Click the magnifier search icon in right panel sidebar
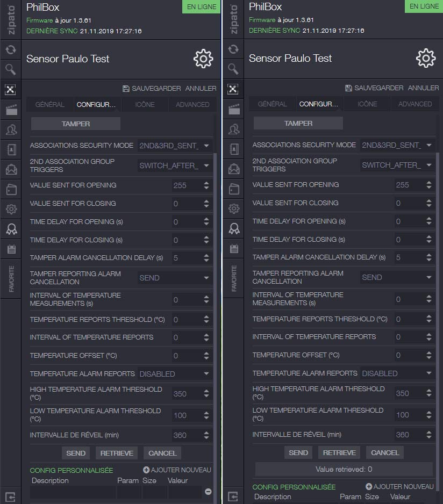 (233, 69)
